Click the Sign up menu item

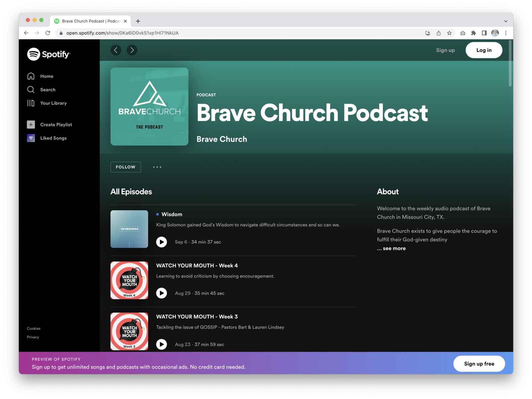[x=445, y=50]
